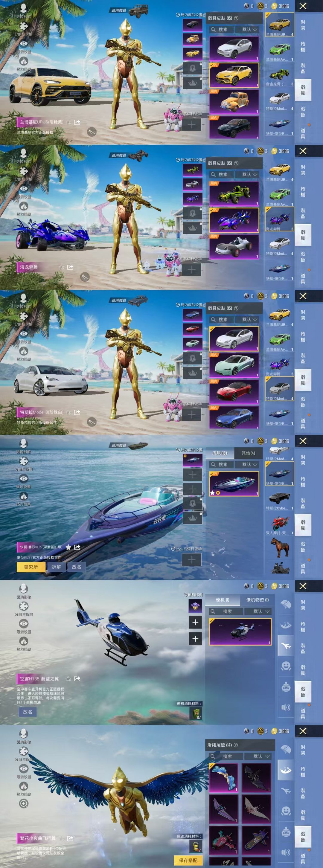
Task: Toggle the favorite star beside 繁花小夜曲飞行翼
Action: 62,838
